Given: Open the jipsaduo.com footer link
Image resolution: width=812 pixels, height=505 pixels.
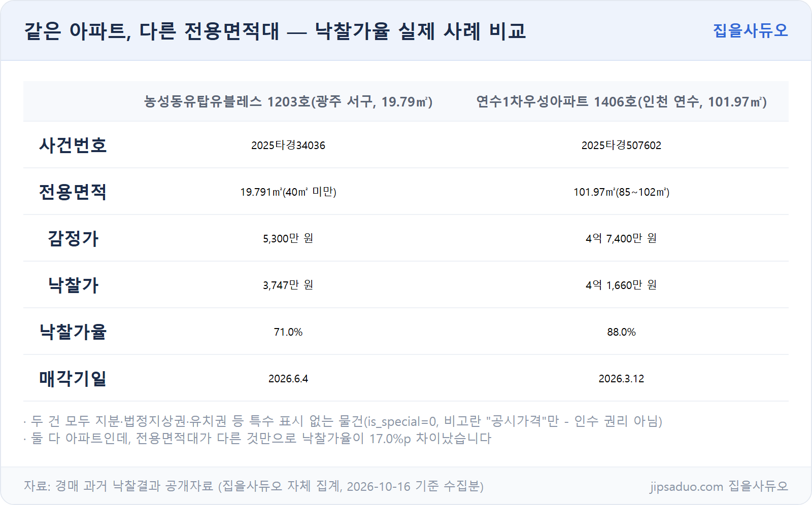Looking at the screenshot, I should click(x=719, y=486).
